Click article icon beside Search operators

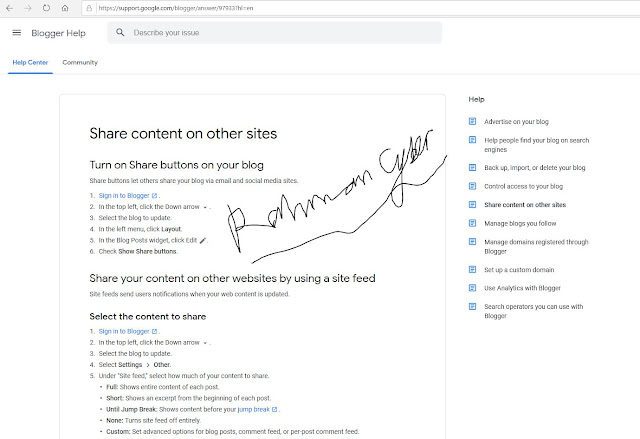pyautogui.click(x=473, y=306)
